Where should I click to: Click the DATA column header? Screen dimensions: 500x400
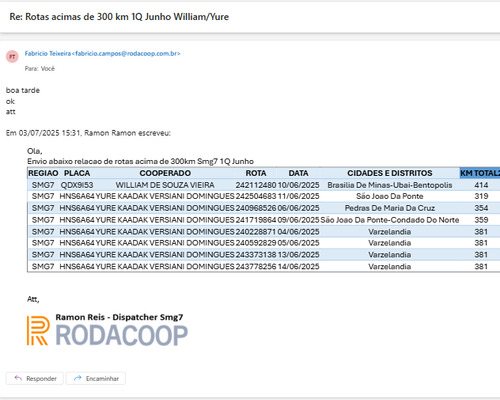pos(298,173)
